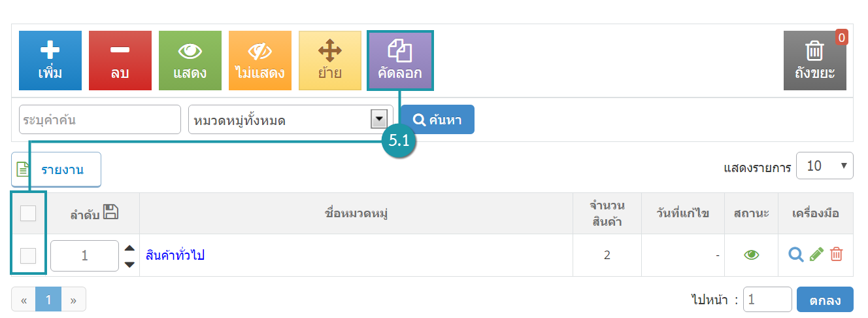
Task: Click the green แสดง (show) eye button
Action: click(x=190, y=60)
